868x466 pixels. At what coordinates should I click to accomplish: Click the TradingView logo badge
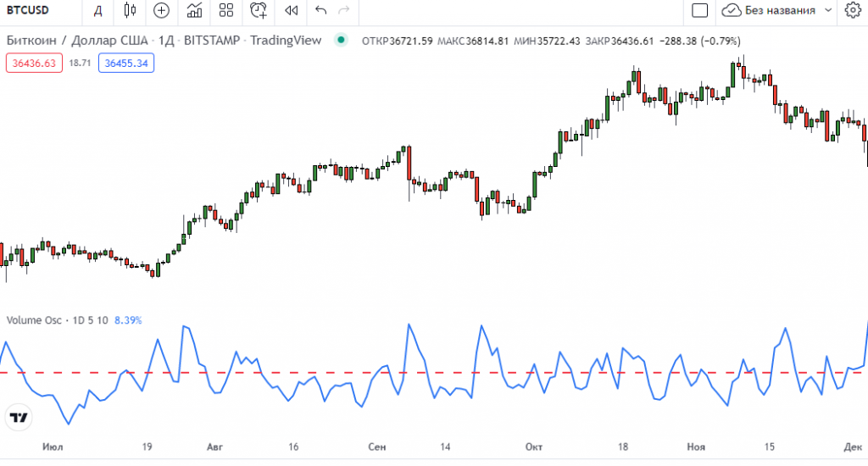click(x=19, y=418)
